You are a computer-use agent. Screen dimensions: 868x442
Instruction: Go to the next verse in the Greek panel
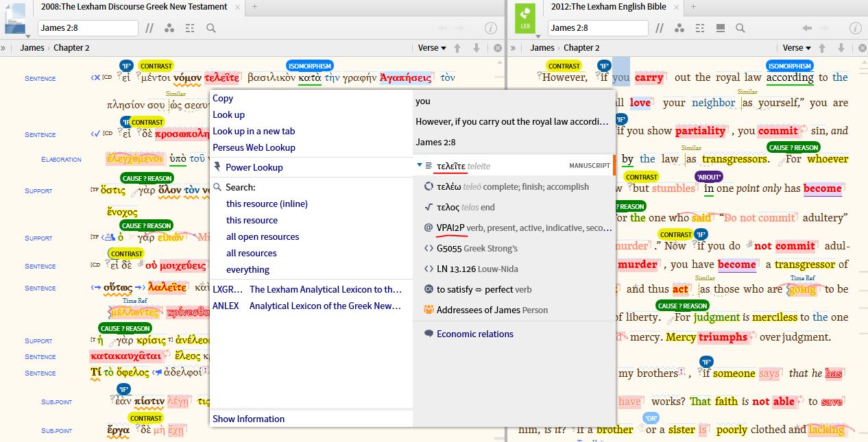477,48
